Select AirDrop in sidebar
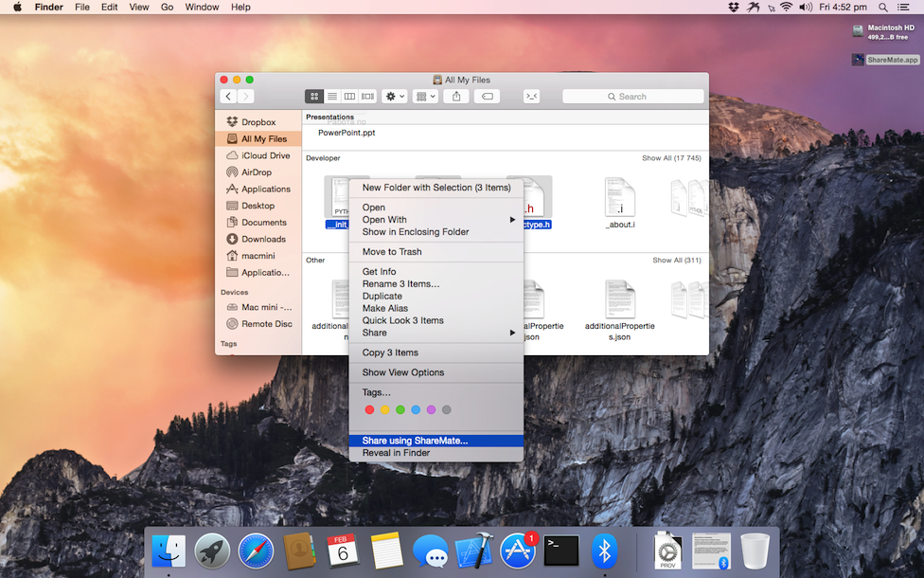Image resolution: width=924 pixels, height=578 pixels. point(258,172)
